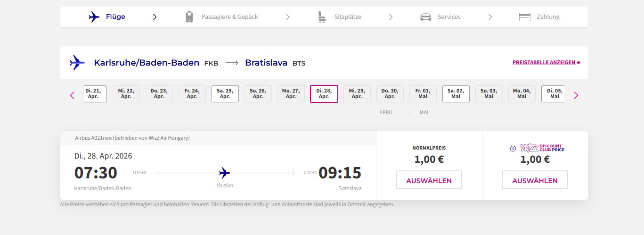Image resolution: width=644 pixels, height=235 pixels.
Task: Pick the Di. 05, Mai date tile
Action: (553, 93)
